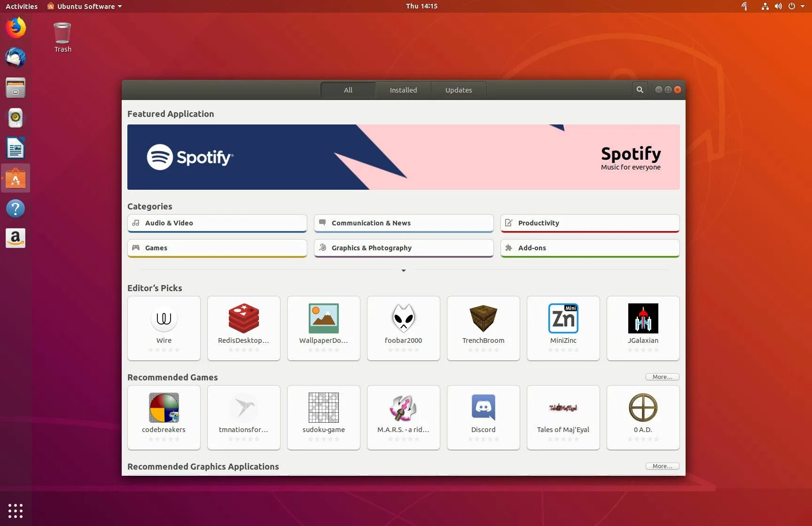The image size is (812, 526).
Task: Browse the Audio & Video category
Action: click(x=217, y=223)
